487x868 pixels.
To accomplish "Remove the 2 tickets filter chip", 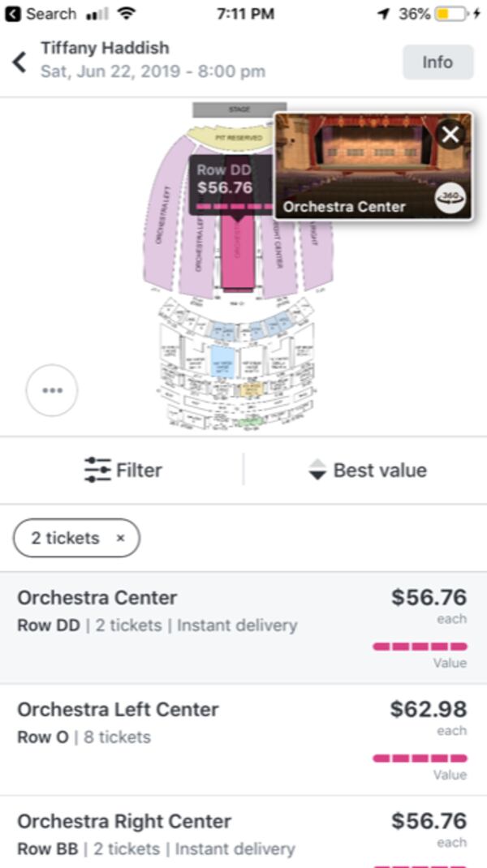I will [121, 539].
